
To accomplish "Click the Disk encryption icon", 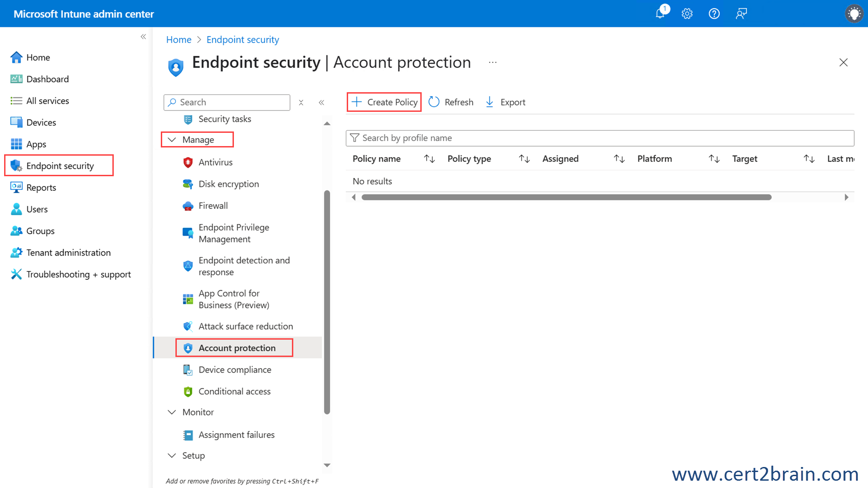I will (x=188, y=184).
